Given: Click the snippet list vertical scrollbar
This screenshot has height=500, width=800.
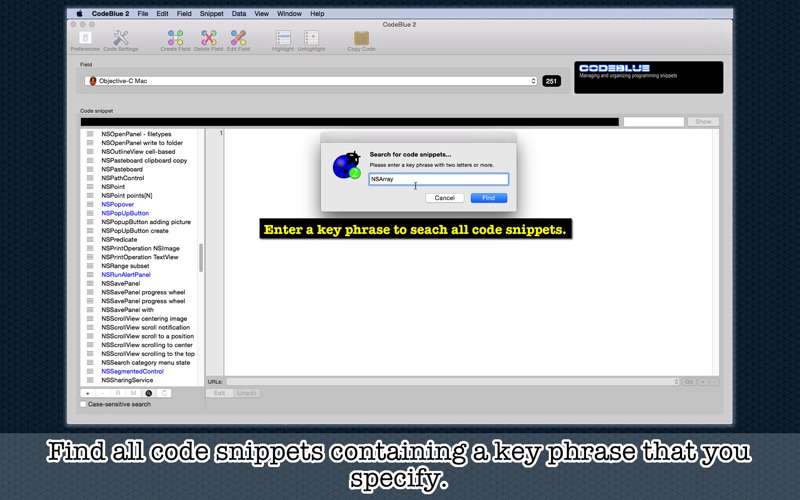Looking at the screenshot, I should (201, 258).
